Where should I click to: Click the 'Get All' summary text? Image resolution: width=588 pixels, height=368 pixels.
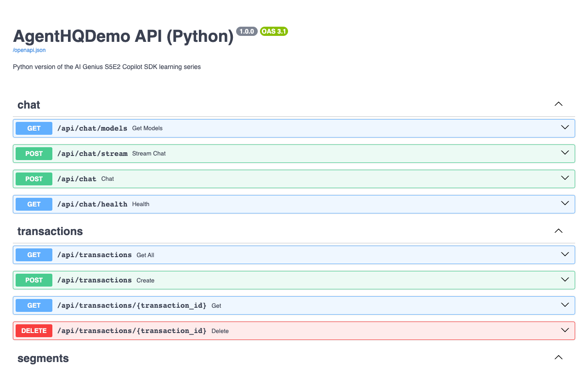[x=145, y=255]
